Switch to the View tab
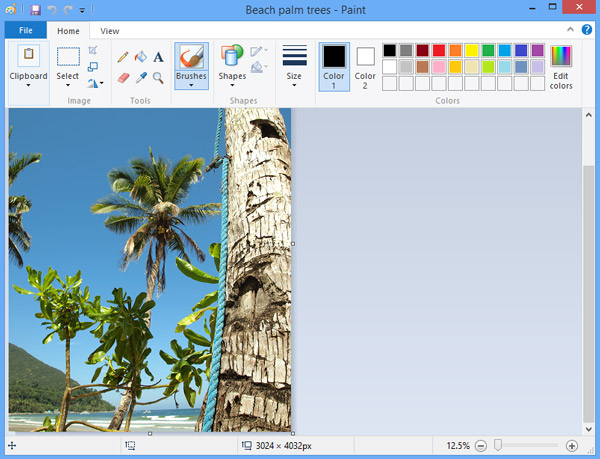 tap(109, 31)
